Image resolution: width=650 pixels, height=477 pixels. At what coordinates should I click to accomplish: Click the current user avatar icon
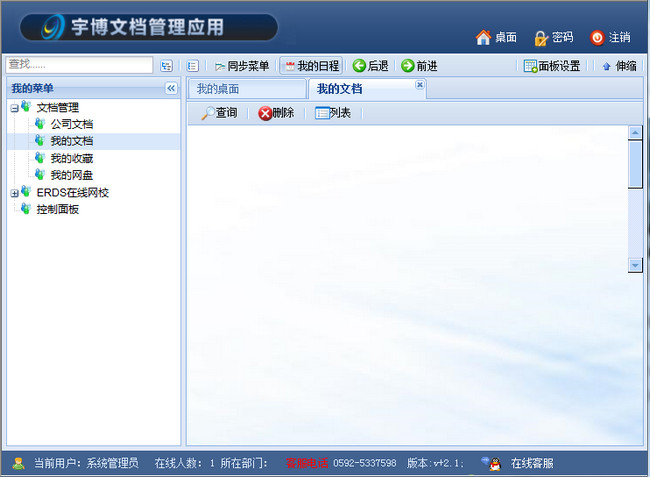coord(18,463)
